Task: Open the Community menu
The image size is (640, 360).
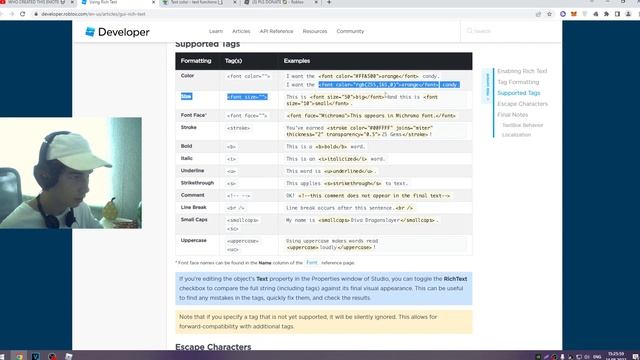Action: 350,31
